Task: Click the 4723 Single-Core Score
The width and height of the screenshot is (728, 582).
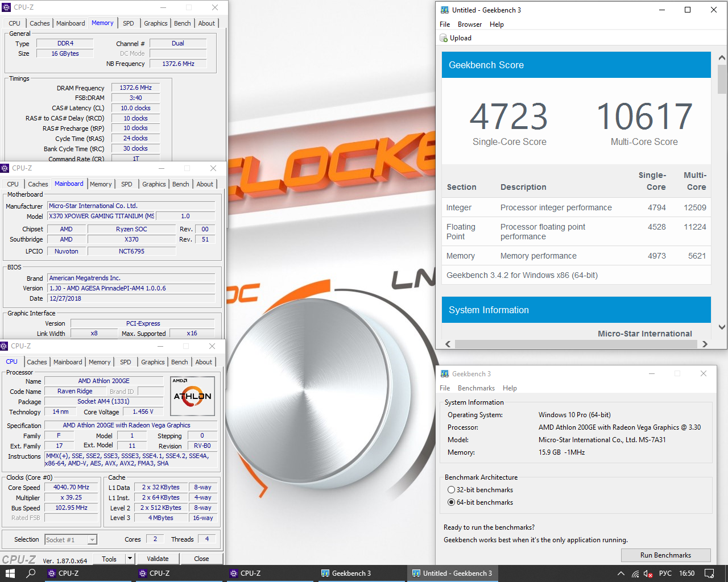Action: 509,117
